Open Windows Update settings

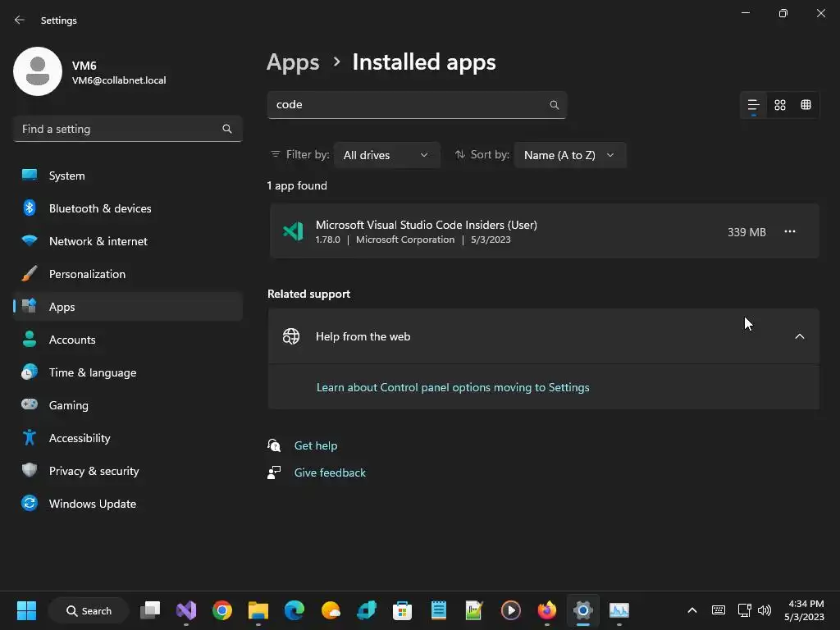click(x=93, y=504)
